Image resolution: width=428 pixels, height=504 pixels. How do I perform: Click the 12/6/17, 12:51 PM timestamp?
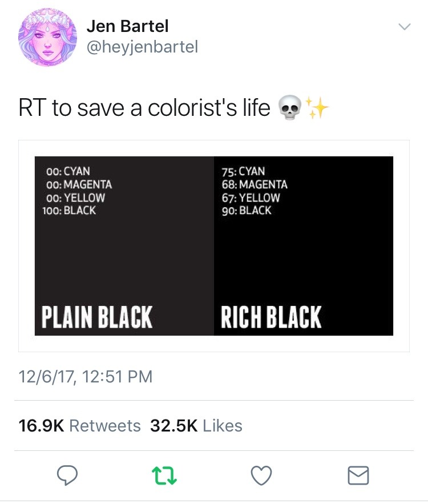[x=86, y=377]
